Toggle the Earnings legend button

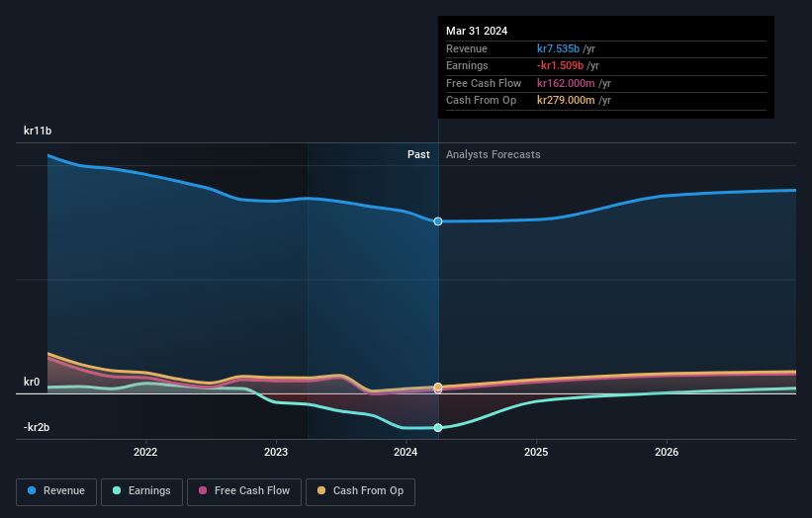141,491
